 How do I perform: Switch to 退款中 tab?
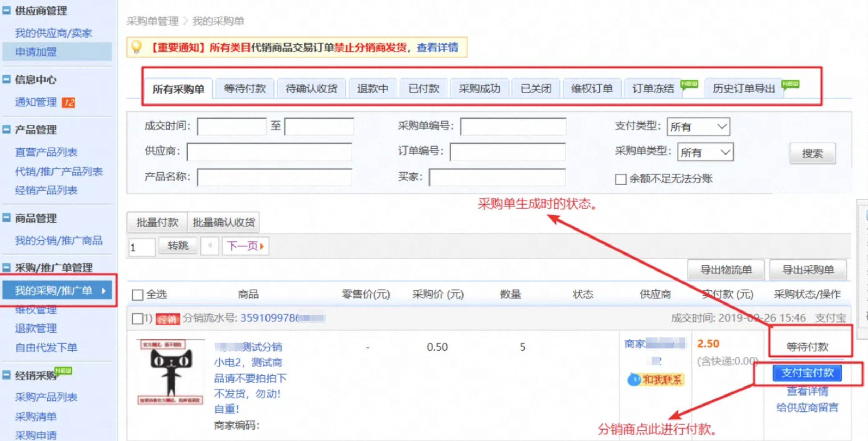pyautogui.click(x=372, y=89)
